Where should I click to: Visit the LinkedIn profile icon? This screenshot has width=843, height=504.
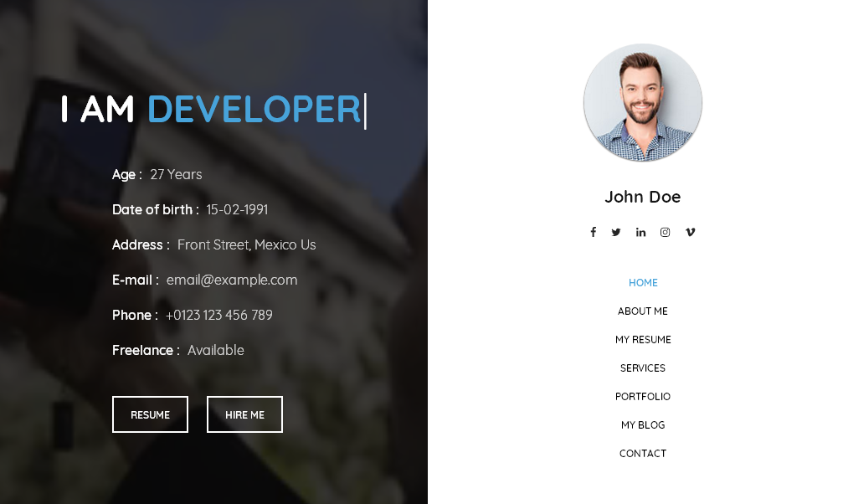[x=640, y=233]
